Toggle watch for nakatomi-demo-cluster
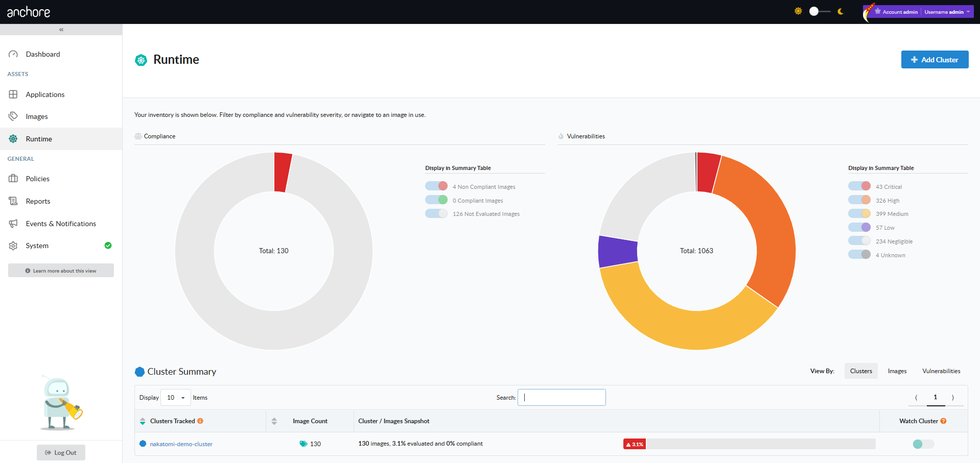 (x=923, y=444)
